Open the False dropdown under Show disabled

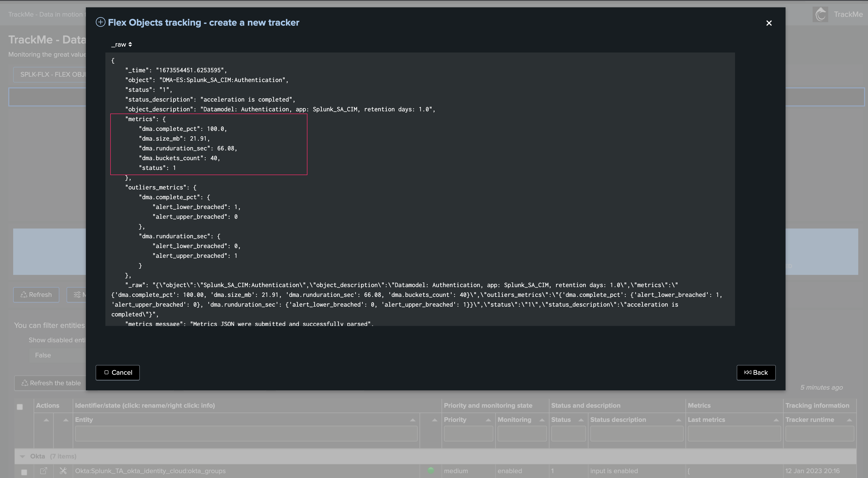57,355
